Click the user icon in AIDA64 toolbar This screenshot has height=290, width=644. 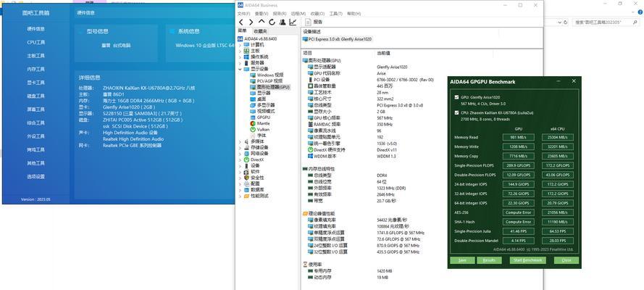pyautogui.click(x=283, y=22)
